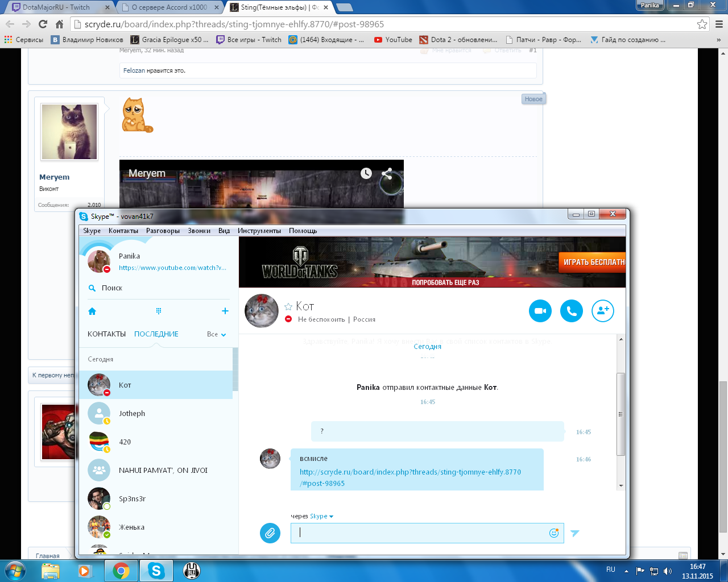Open the Skype dial pad icon
Screen dimensions: 728x582
click(159, 311)
